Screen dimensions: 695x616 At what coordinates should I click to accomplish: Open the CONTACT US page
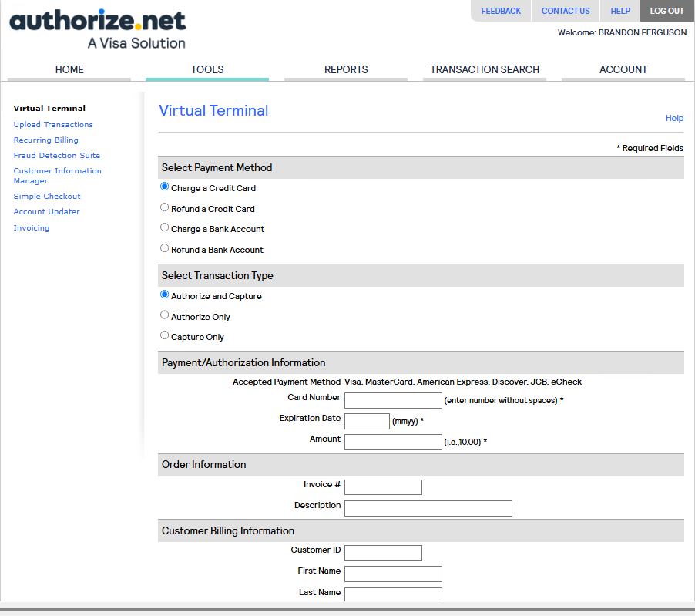(566, 11)
